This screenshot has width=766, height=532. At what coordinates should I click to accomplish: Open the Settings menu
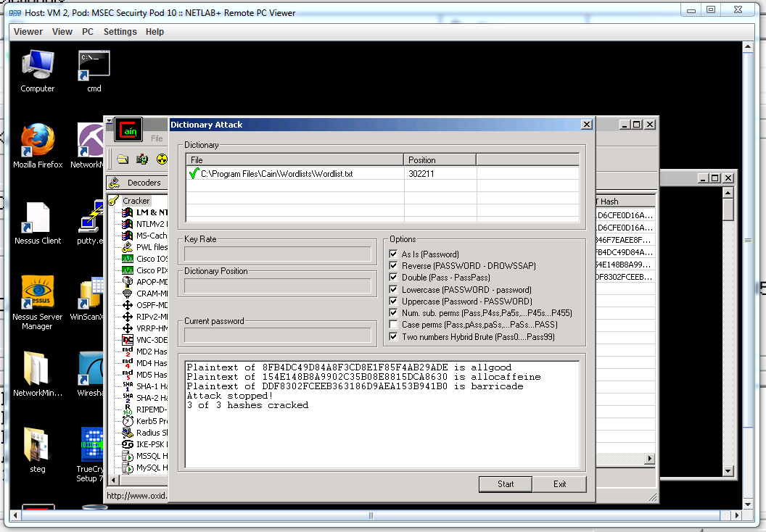click(x=120, y=32)
